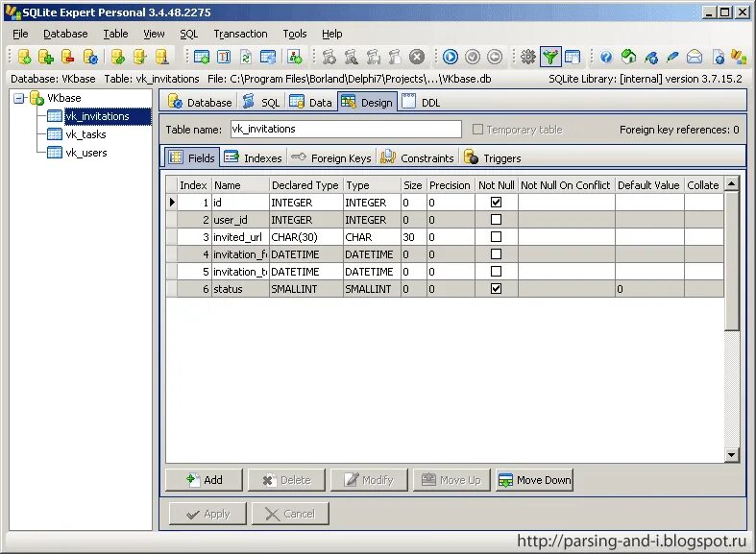The image size is (756, 554).
Task: Select vk_tasks table in the tree
Action: click(85, 134)
